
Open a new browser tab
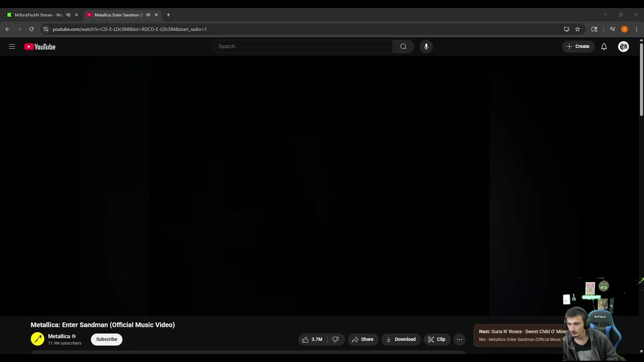(x=168, y=15)
